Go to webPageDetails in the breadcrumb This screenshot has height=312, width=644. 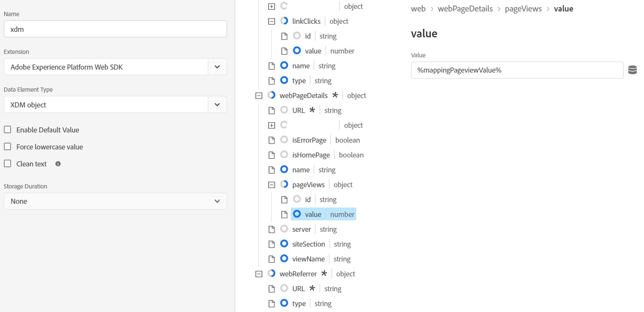[x=465, y=9]
